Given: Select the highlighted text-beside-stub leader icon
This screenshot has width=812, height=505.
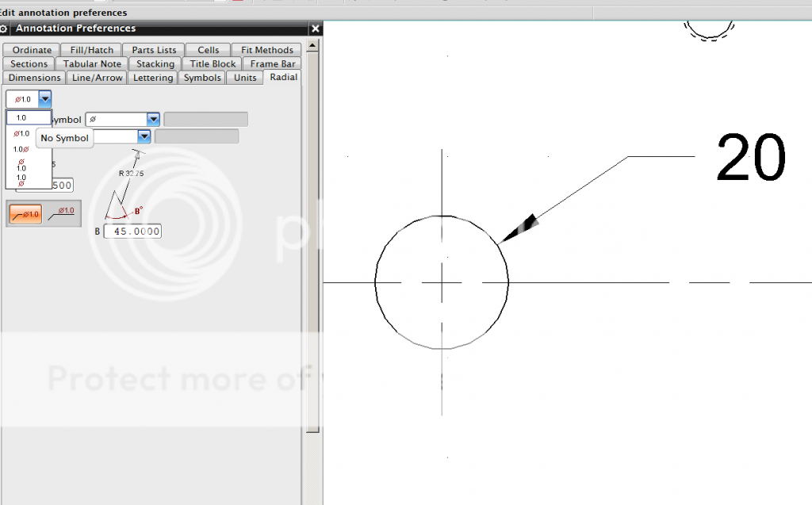Looking at the screenshot, I should (25, 213).
